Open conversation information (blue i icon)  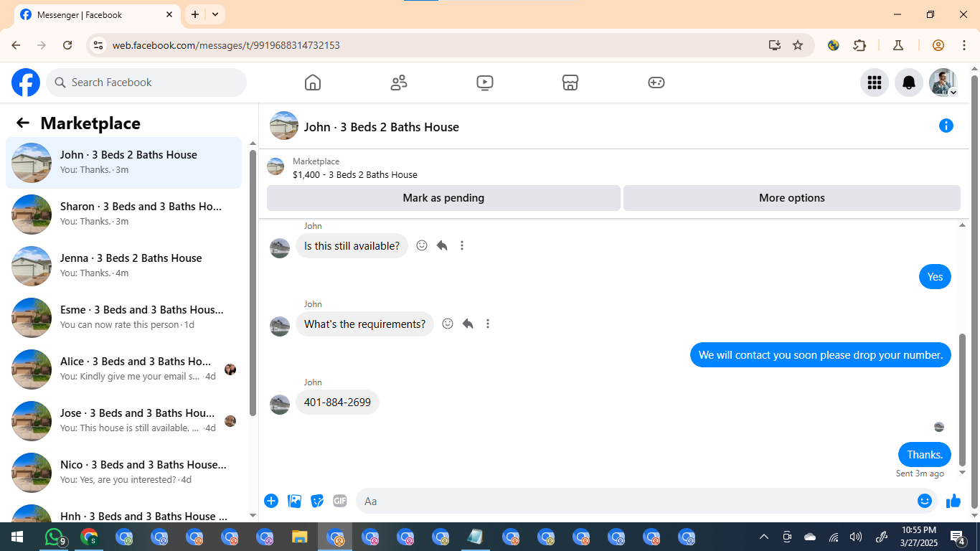(x=946, y=126)
